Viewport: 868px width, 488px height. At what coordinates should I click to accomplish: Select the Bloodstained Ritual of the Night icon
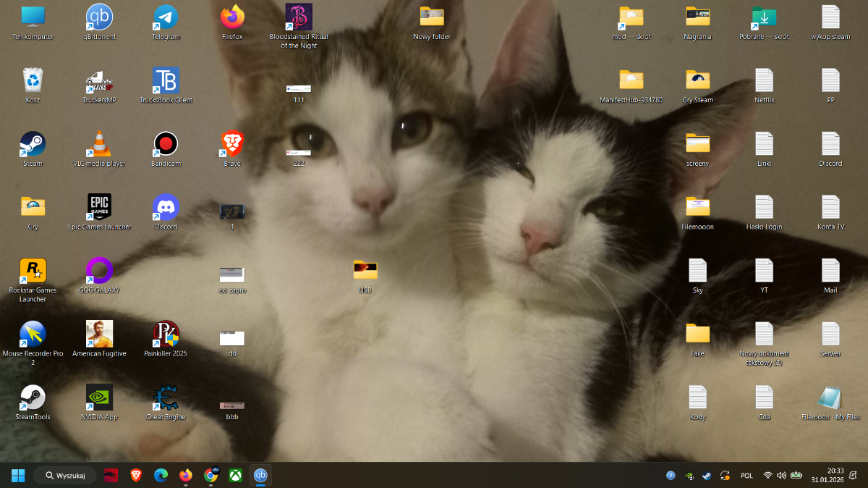pyautogui.click(x=299, y=17)
